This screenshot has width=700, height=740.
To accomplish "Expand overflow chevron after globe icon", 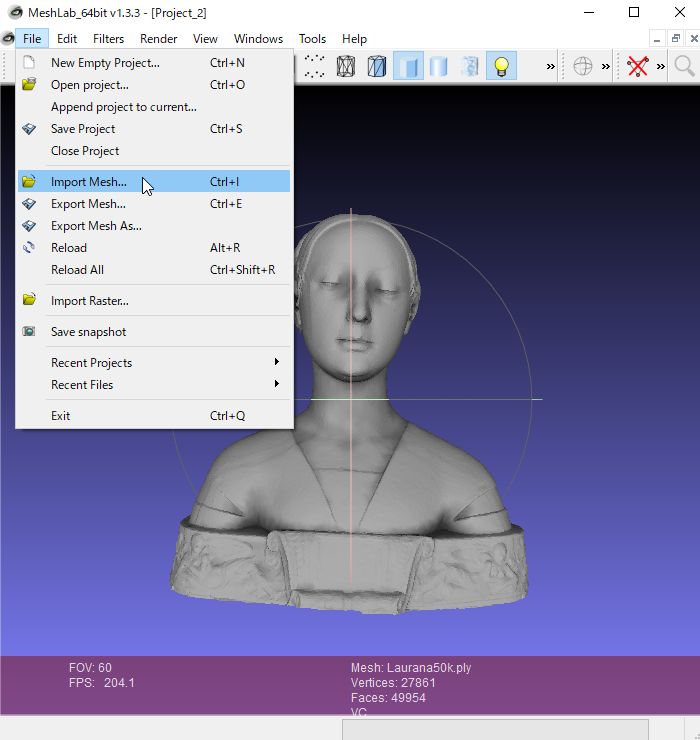I will click(x=606, y=67).
